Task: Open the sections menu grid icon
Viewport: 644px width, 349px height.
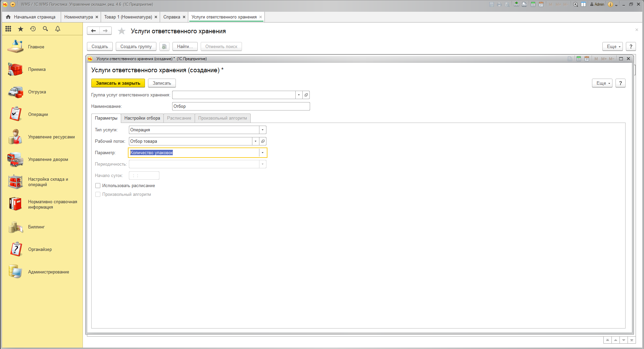Action: 8,29
